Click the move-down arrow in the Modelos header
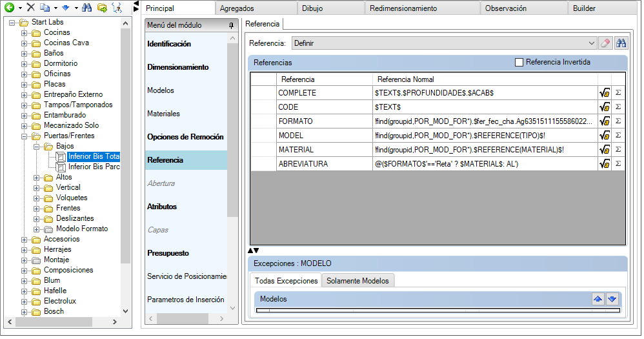The width and height of the screenshot is (644, 339). [x=612, y=299]
